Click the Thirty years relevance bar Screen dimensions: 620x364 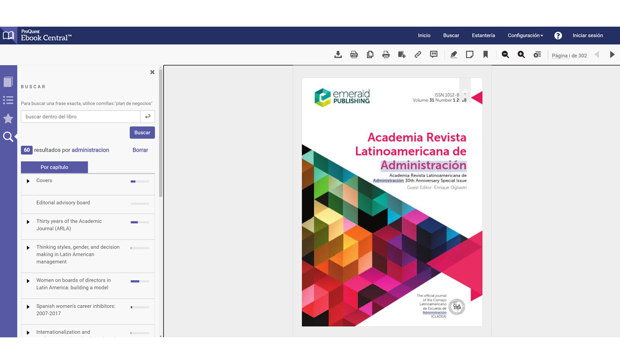point(140,222)
